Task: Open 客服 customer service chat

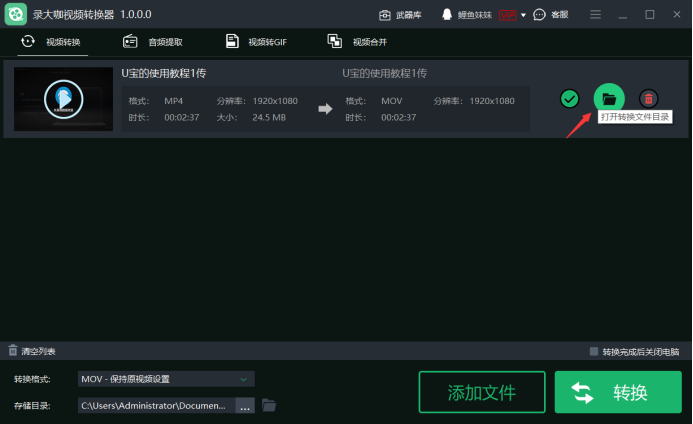Action: (x=551, y=15)
